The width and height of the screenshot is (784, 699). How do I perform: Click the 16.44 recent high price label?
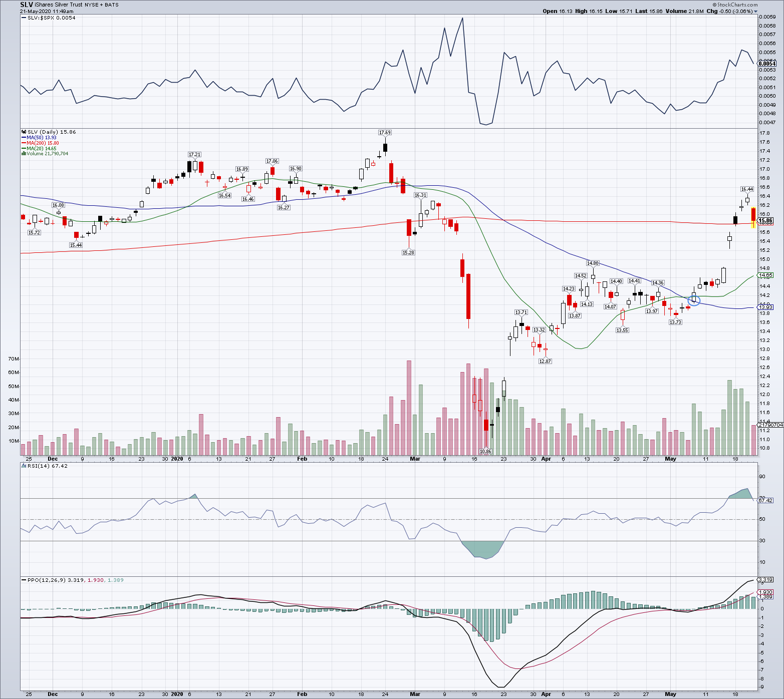click(x=747, y=189)
